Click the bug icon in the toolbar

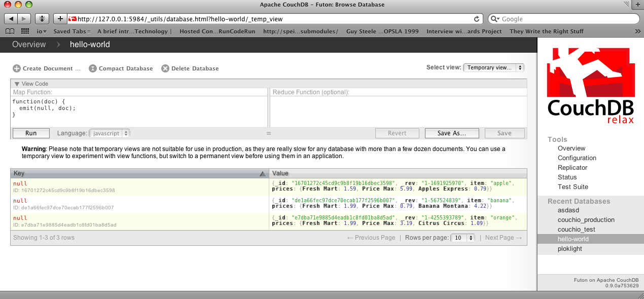click(43, 19)
